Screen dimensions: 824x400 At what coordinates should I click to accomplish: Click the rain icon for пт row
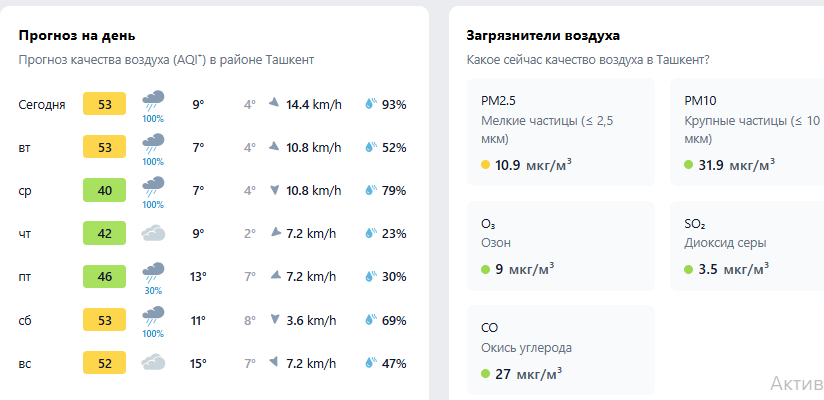(x=153, y=271)
